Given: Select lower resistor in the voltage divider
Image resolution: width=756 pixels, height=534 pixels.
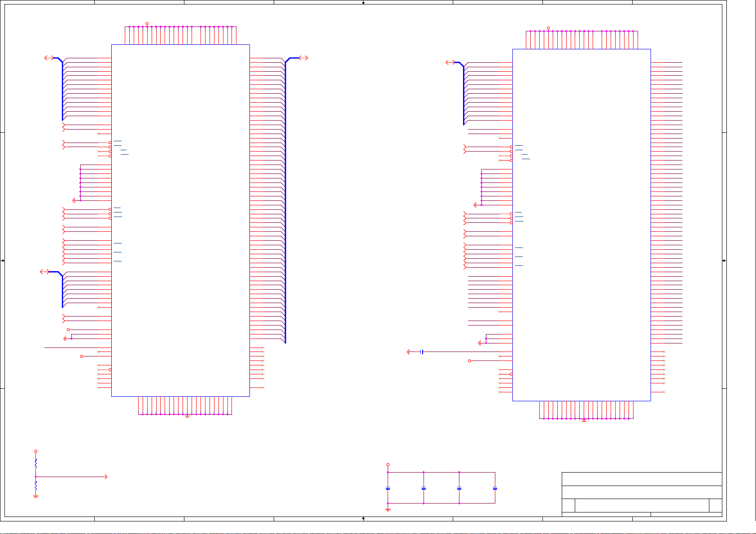Looking at the screenshot, I should pyautogui.click(x=35, y=486).
